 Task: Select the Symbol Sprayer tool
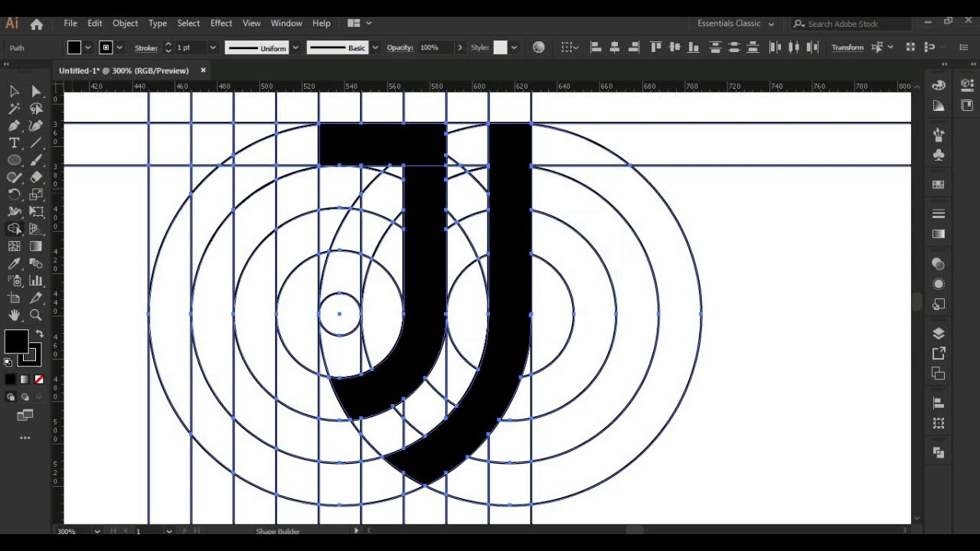[x=14, y=281]
